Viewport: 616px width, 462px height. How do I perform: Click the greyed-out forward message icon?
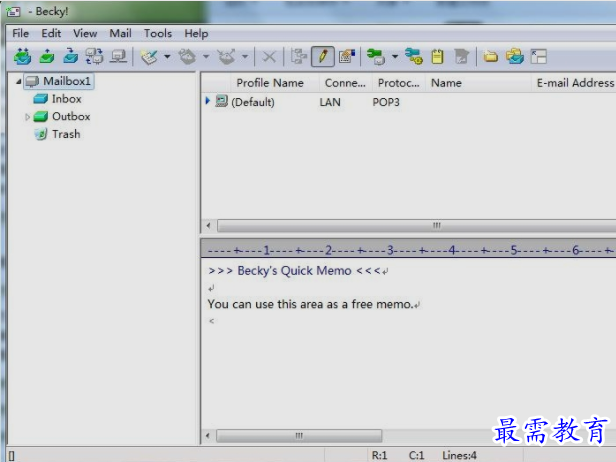point(227,57)
